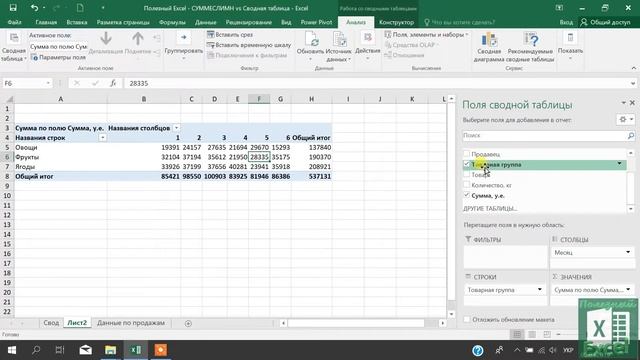Open Названия строк filter dropdown
This screenshot has width=640, height=360.
click(102, 138)
